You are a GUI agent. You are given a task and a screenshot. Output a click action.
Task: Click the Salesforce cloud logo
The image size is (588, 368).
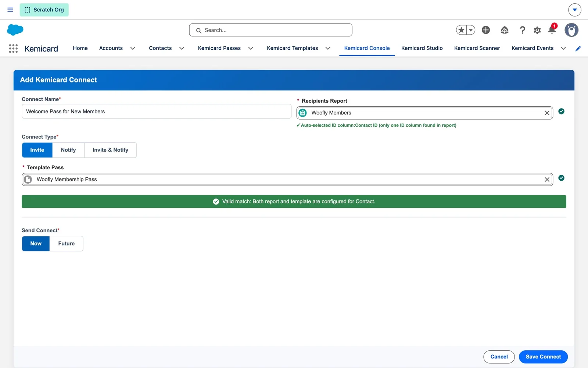click(x=15, y=30)
